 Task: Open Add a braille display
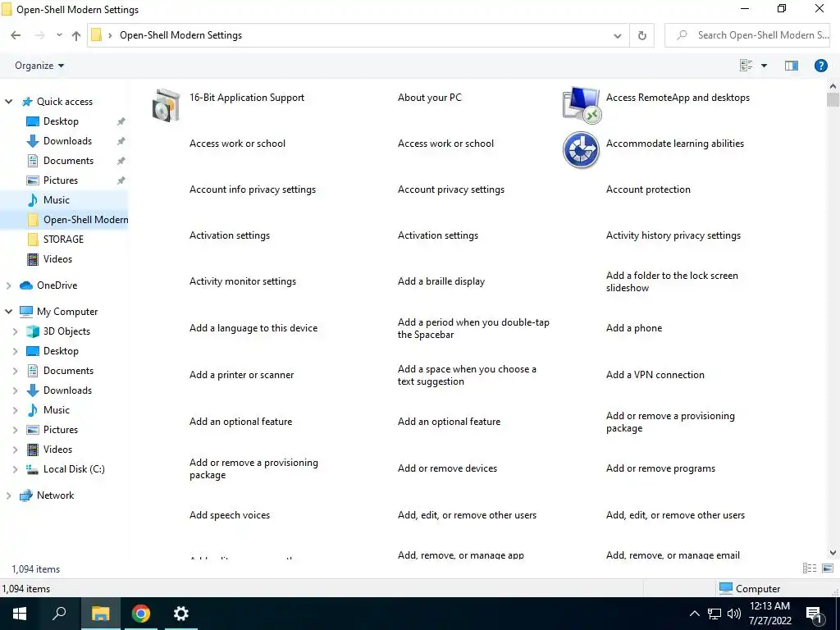pos(441,281)
